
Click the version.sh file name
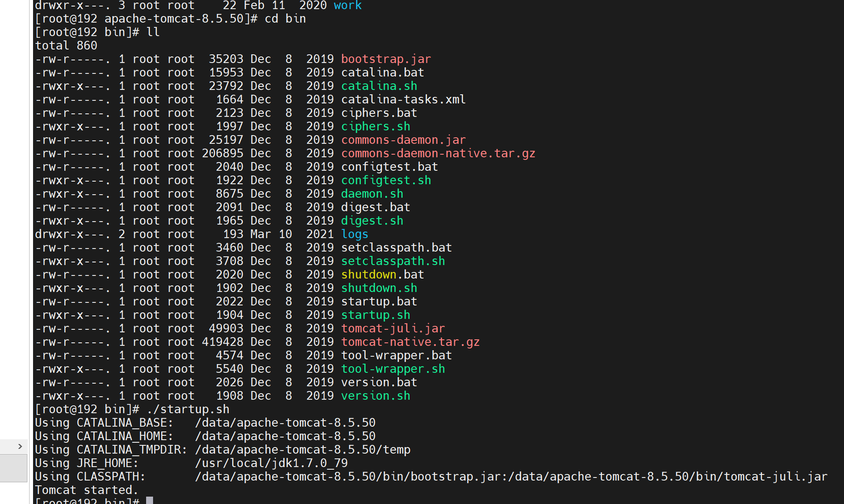[375, 396]
